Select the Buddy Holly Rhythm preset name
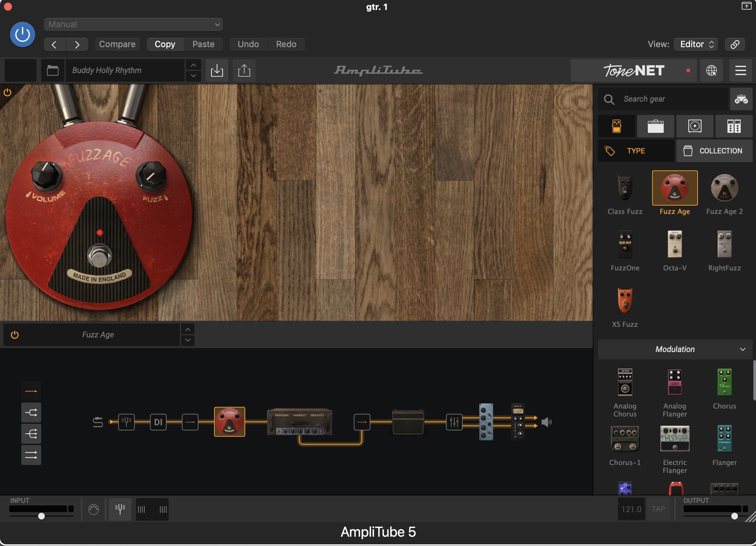Image resolution: width=756 pixels, height=546 pixels. point(125,70)
